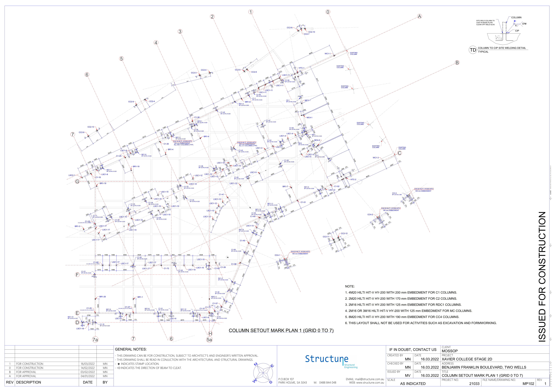Select revision date 03/02/2022
Viewport: 554px width, 392px height.
[x=88, y=372]
